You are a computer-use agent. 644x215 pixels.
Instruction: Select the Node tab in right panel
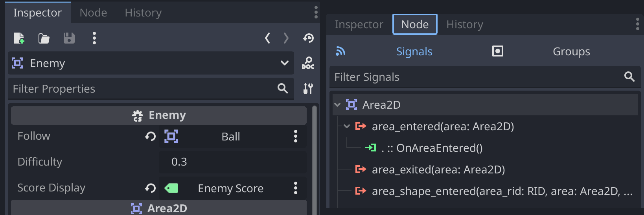pyautogui.click(x=415, y=25)
